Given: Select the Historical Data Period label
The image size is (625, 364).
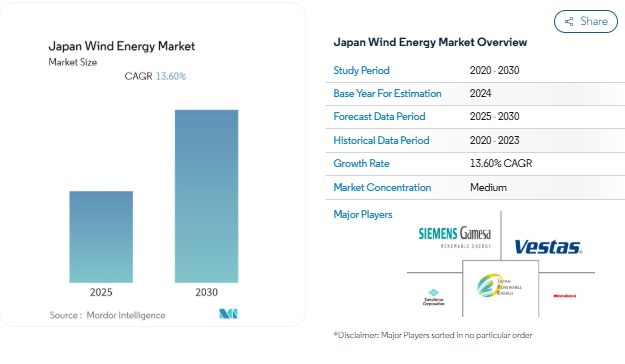Looking at the screenshot, I should (x=381, y=140).
